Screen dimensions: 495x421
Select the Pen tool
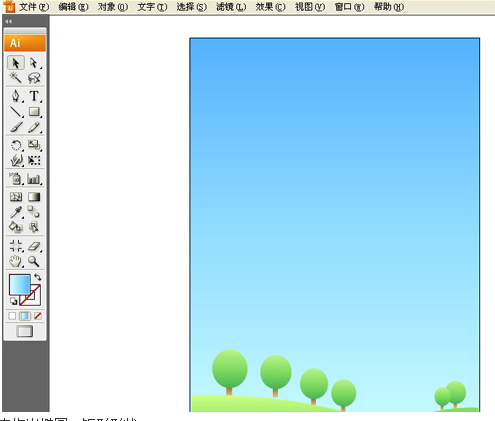(16, 96)
